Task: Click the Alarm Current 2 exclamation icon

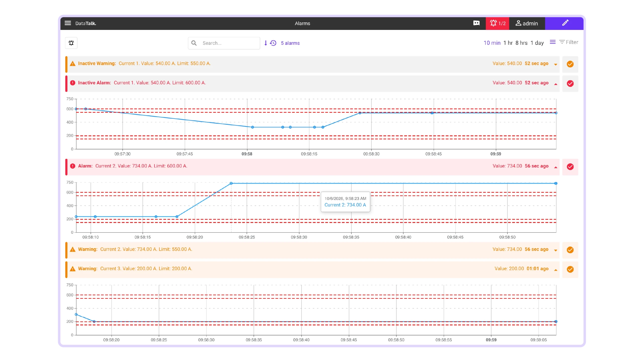Action: (73, 166)
